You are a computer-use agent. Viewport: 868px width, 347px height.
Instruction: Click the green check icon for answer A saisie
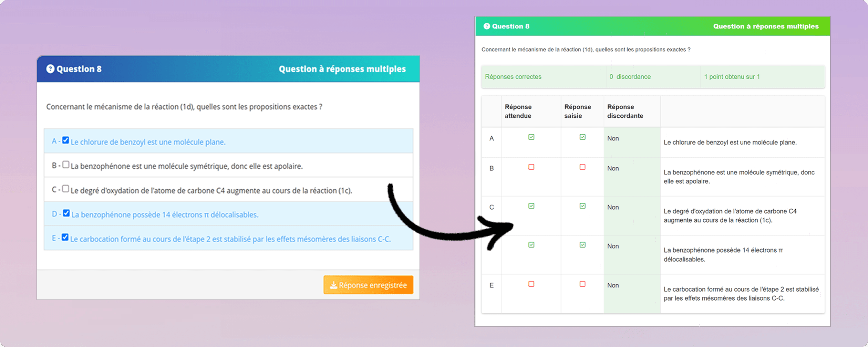point(582,137)
